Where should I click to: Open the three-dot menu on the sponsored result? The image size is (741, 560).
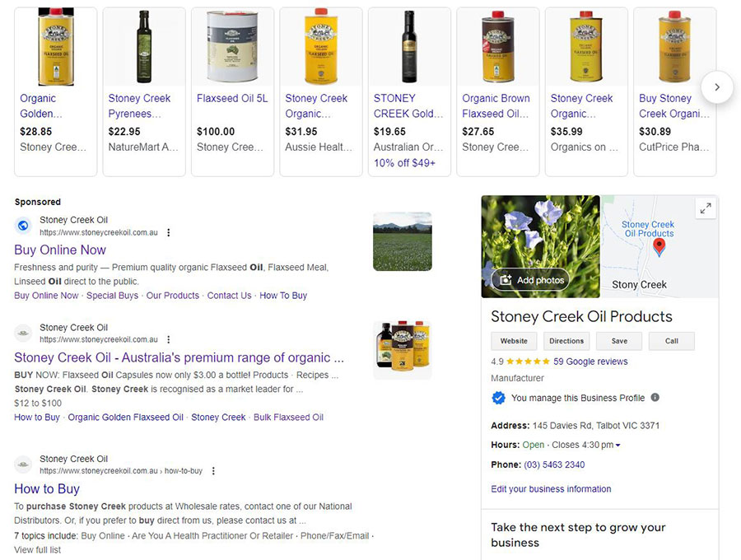pyautogui.click(x=169, y=232)
